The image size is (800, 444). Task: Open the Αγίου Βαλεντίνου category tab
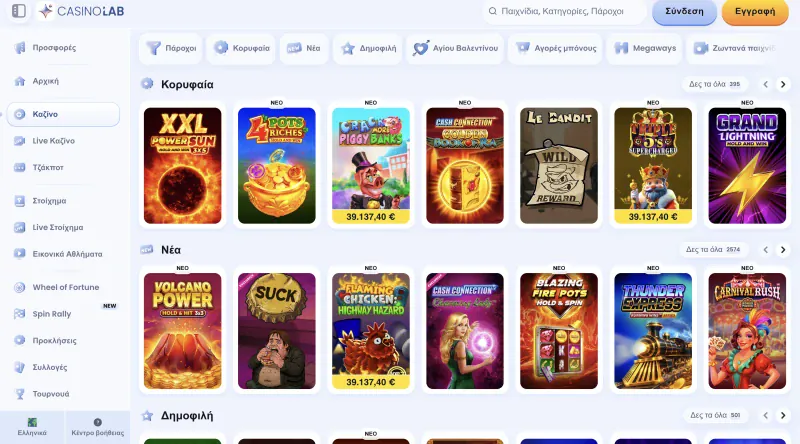click(455, 48)
